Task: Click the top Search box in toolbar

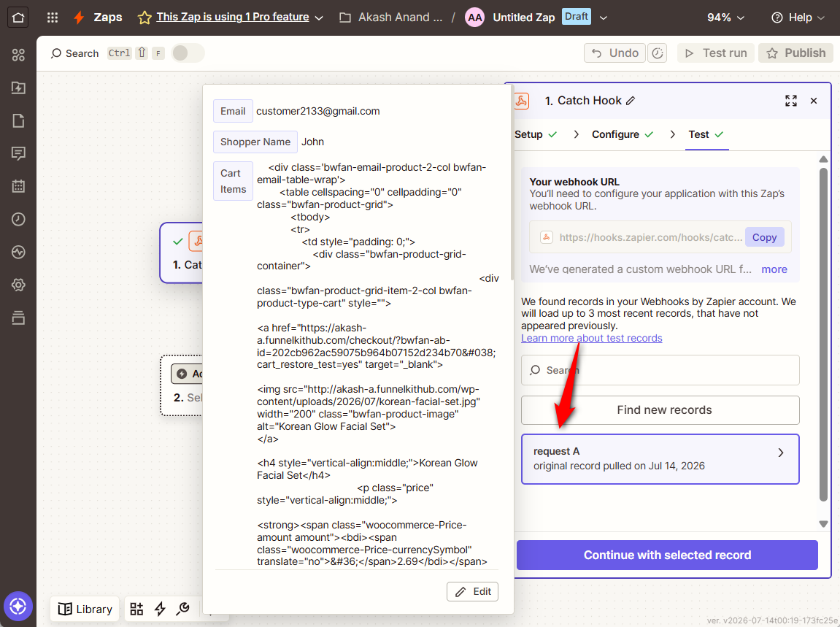Action: point(74,53)
